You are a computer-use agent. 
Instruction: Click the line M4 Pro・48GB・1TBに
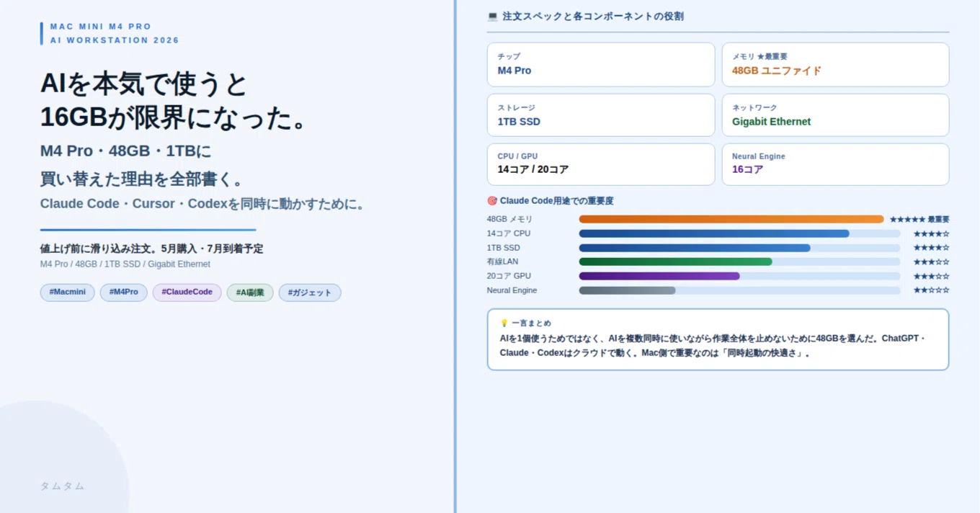125,151
